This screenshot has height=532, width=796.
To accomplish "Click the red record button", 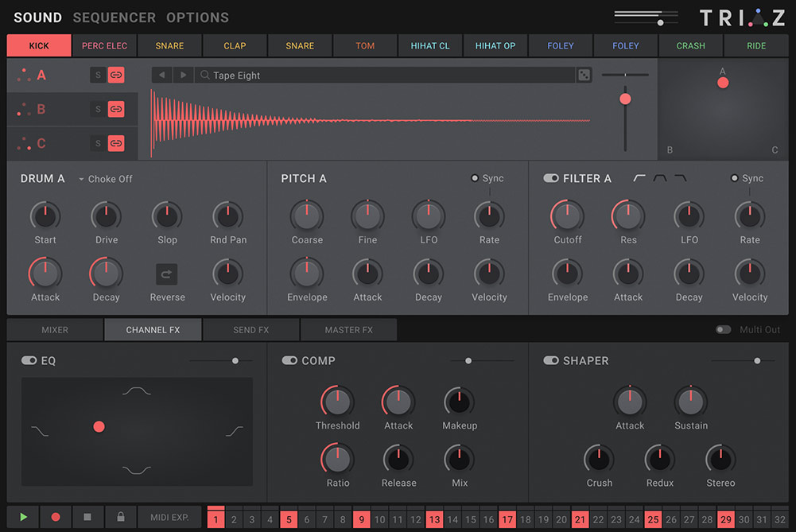I will pos(56,517).
